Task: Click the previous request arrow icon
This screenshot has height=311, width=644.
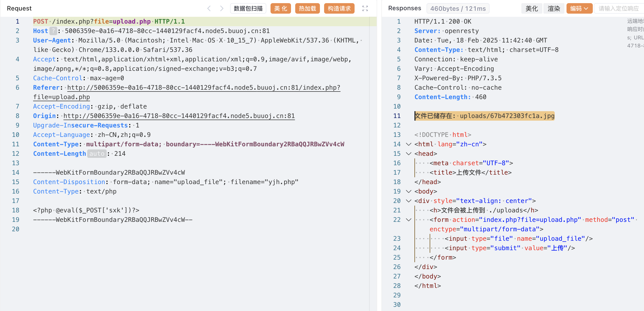Action: (209, 8)
